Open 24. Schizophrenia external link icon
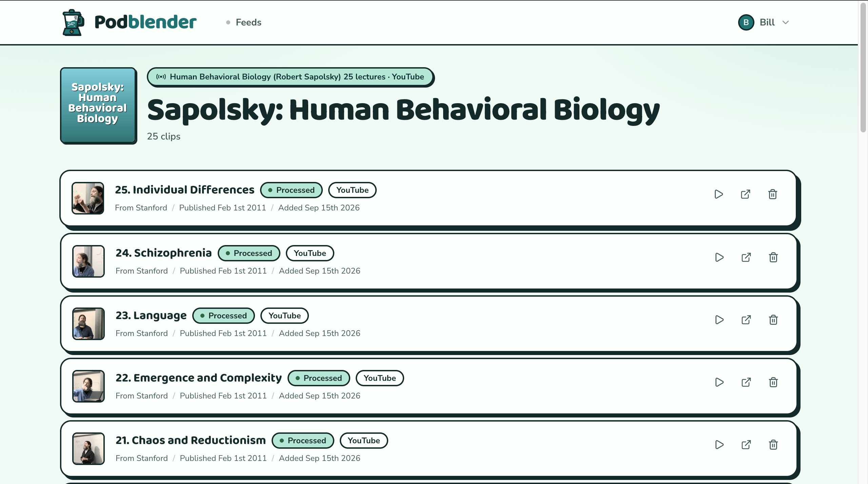This screenshot has width=868, height=484. [x=746, y=257]
